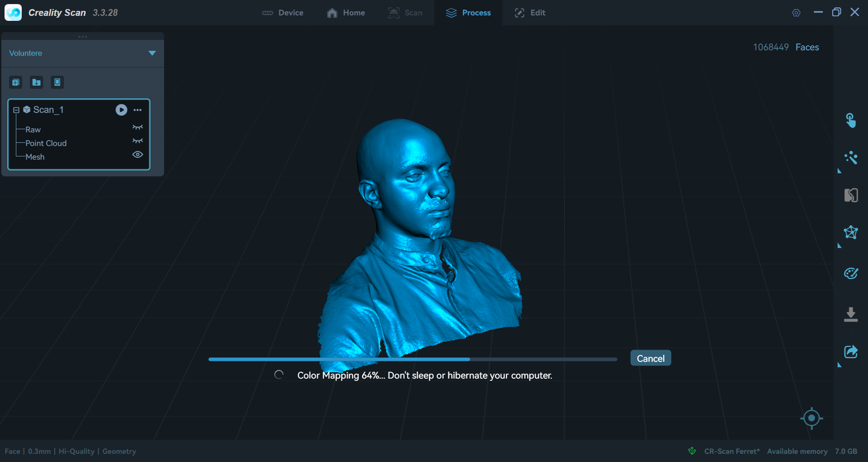
Task: Select the Mesh tree item
Action: click(35, 157)
